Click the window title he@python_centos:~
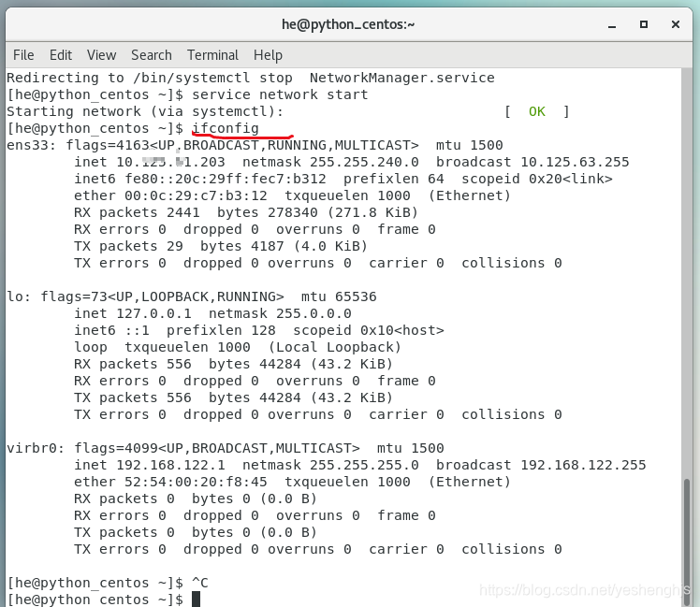The height and width of the screenshot is (607, 700). pyautogui.click(x=348, y=24)
